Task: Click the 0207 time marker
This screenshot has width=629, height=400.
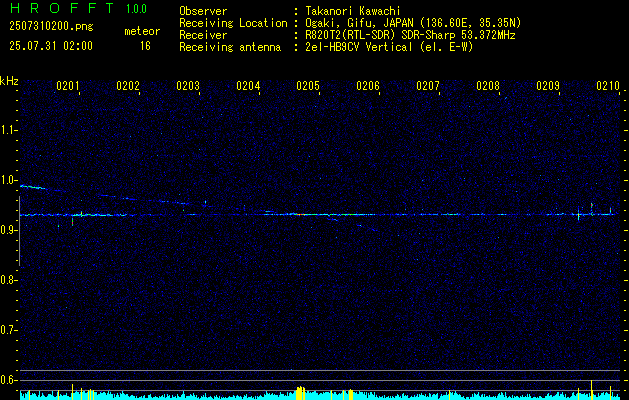Action: (x=428, y=86)
